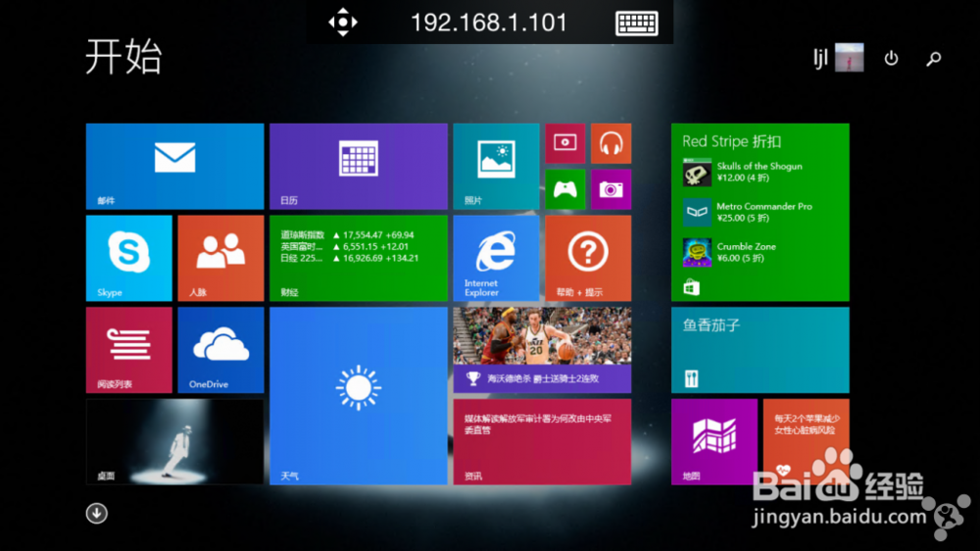The height and width of the screenshot is (551, 980).
Task: Open the Calendar (日历) tile
Action: (x=359, y=167)
